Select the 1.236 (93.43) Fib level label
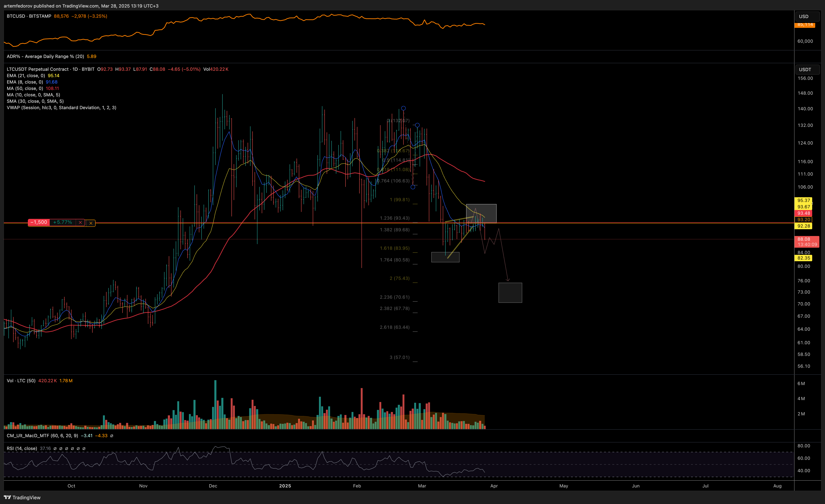The height and width of the screenshot is (504, 825). coord(395,218)
